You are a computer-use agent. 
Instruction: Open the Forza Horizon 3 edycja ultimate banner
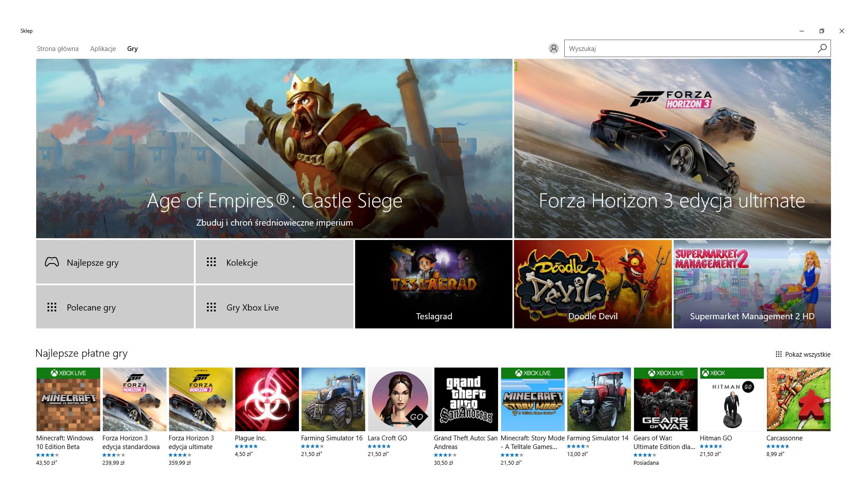coord(672,149)
